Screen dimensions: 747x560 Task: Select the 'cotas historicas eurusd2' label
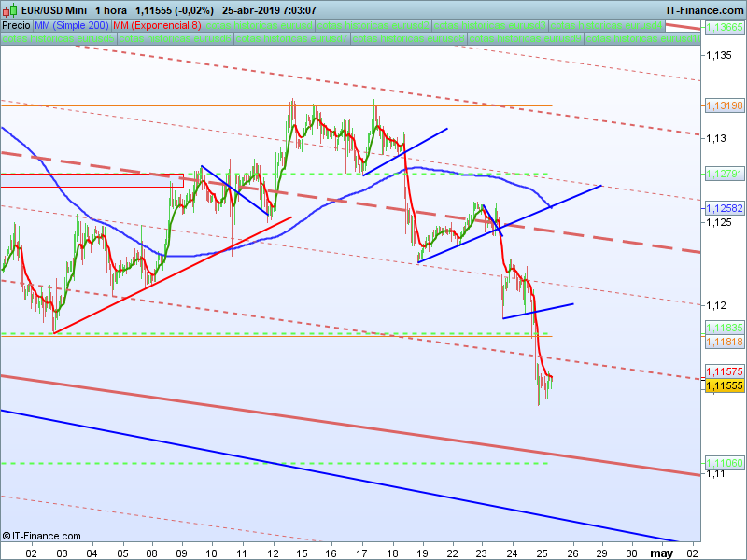[373, 26]
